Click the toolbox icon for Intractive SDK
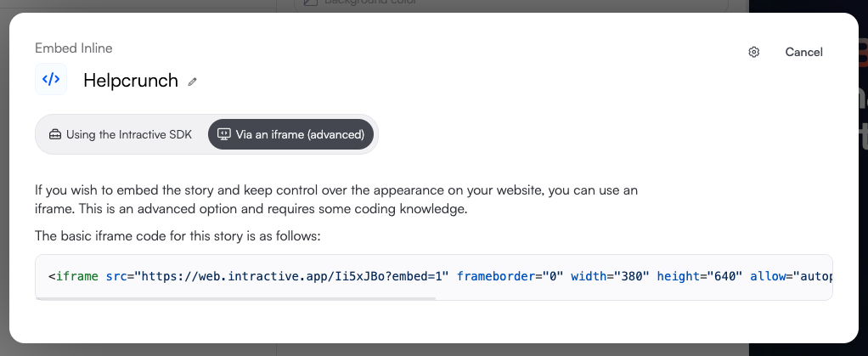The image size is (868, 356). [55, 134]
